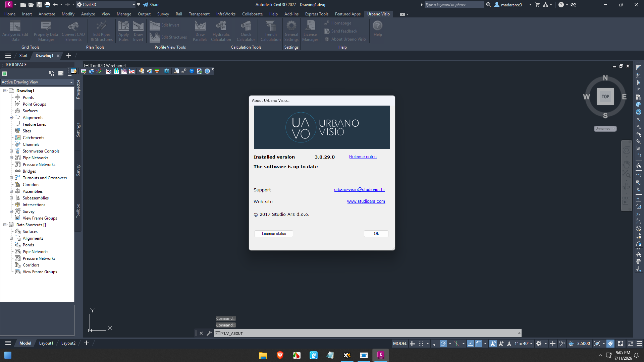
Task: Expand the Assemblies tree node
Action: tap(11, 191)
